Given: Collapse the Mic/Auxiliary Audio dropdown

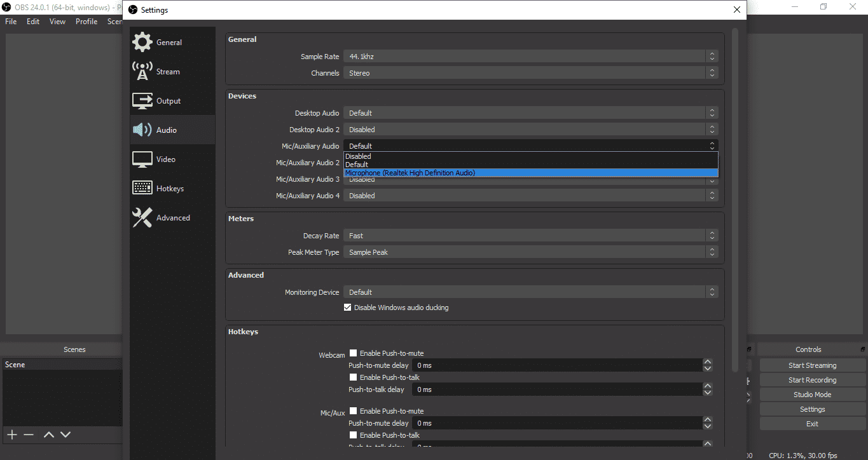Looking at the screenshot, I should pos(531,146).
